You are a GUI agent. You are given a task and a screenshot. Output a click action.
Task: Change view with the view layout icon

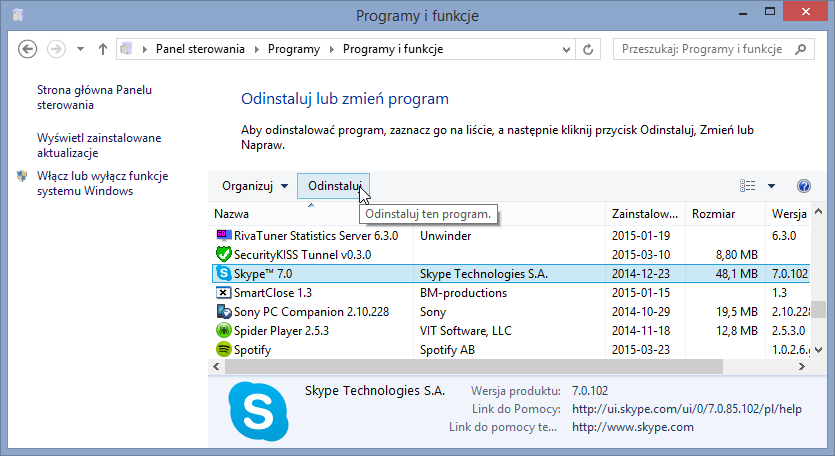(748, 185)
